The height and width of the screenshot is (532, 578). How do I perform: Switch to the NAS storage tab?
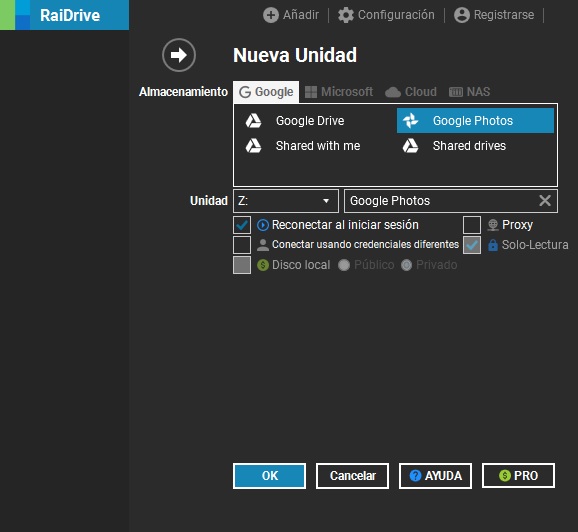[x=469, y=92]
